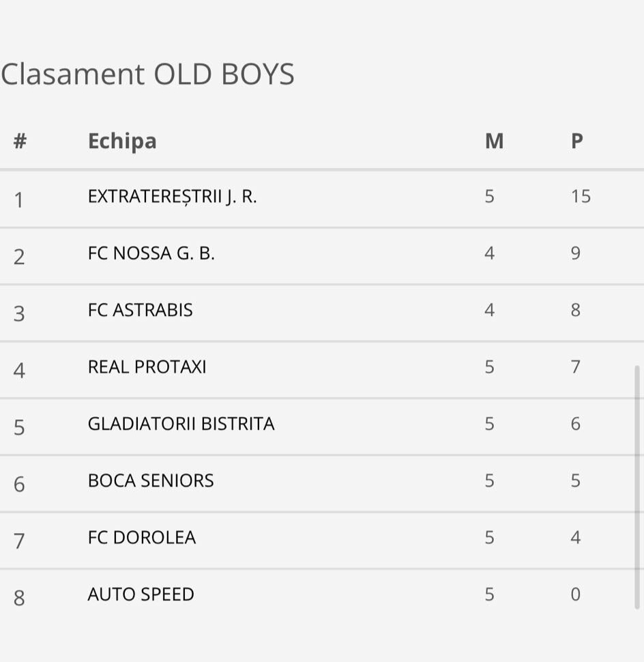The width and height of the screenshot is (644, 662).
Task: Click the Clasament OLD BOYS heading
Action: 147,74
